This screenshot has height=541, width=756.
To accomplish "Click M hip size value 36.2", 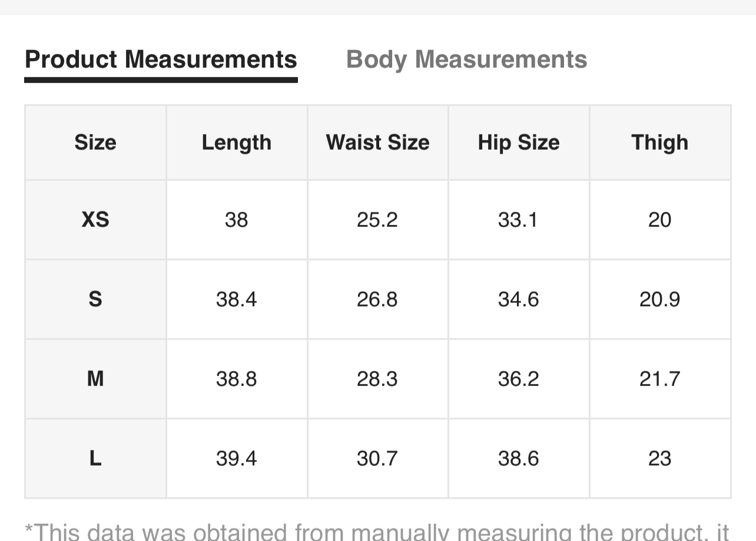I will [518, 379].
